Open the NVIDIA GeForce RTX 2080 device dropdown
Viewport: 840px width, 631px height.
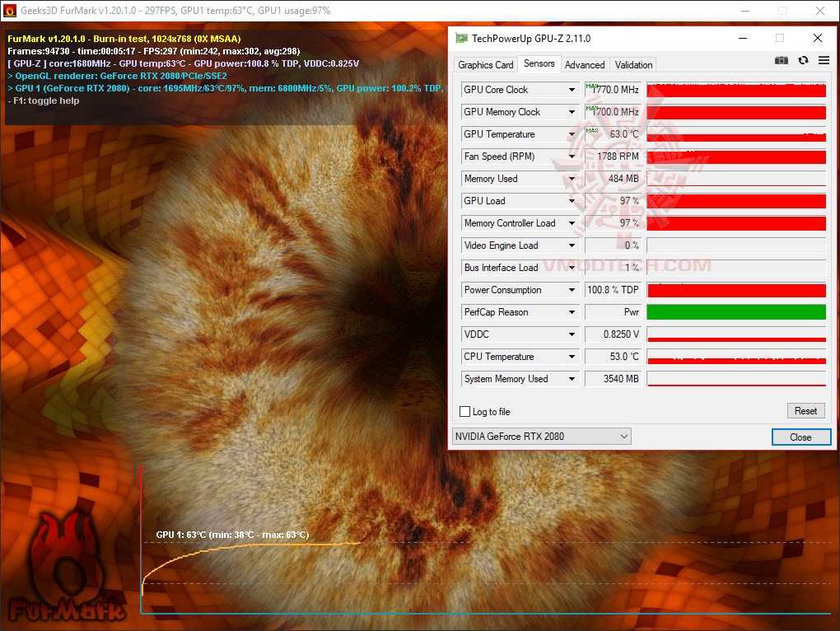click(x=542, y=437)
